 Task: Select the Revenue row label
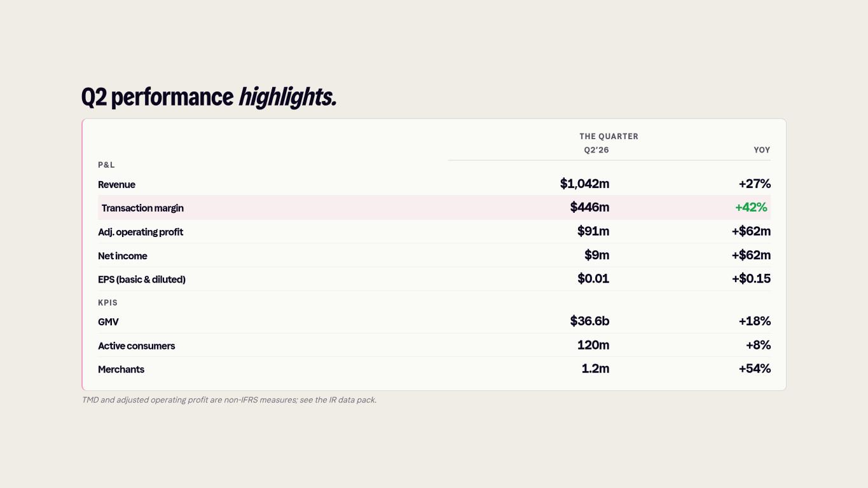click(x=116, y=185)
